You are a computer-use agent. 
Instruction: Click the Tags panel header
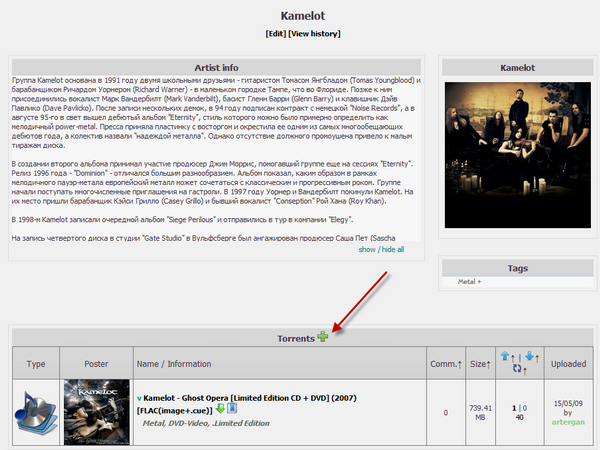point(517,268)
